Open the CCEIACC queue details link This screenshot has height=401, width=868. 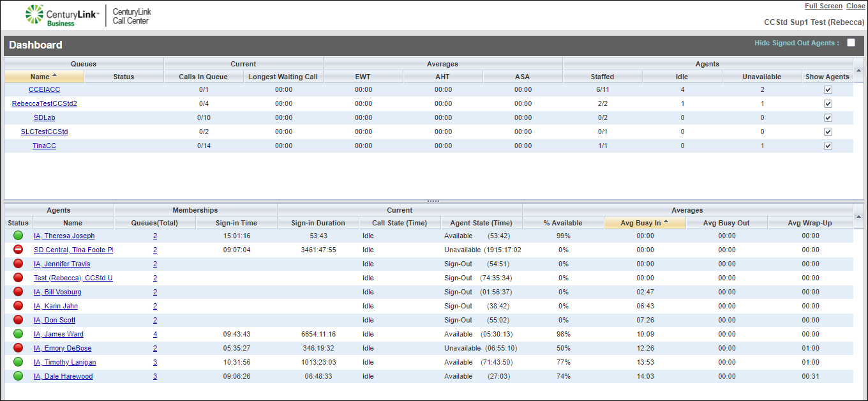coord(44,89)
